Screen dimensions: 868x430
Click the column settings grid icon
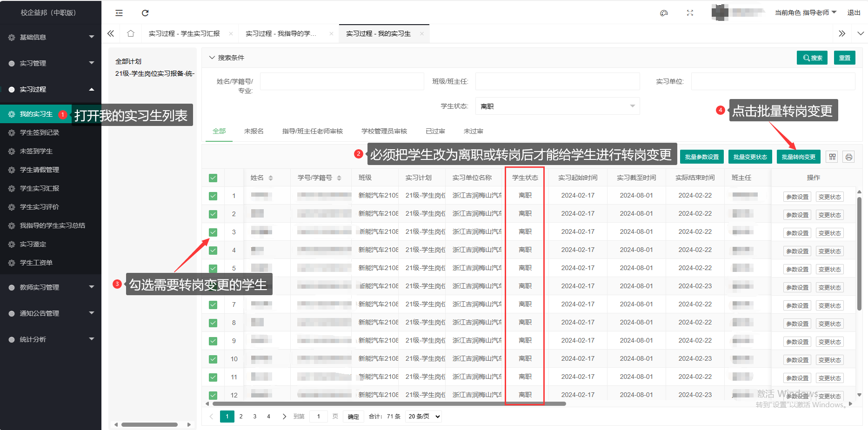point(832,157)
